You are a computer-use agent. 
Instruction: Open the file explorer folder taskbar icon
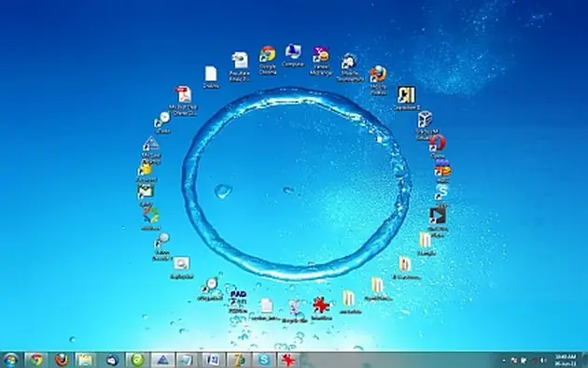tap(86, 361)
